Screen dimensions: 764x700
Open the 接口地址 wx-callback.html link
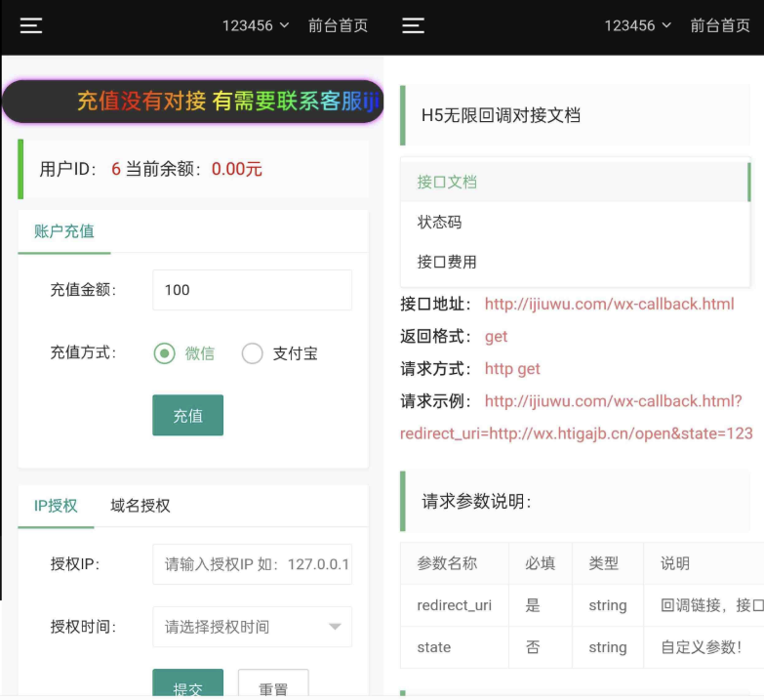coord(609,305)
